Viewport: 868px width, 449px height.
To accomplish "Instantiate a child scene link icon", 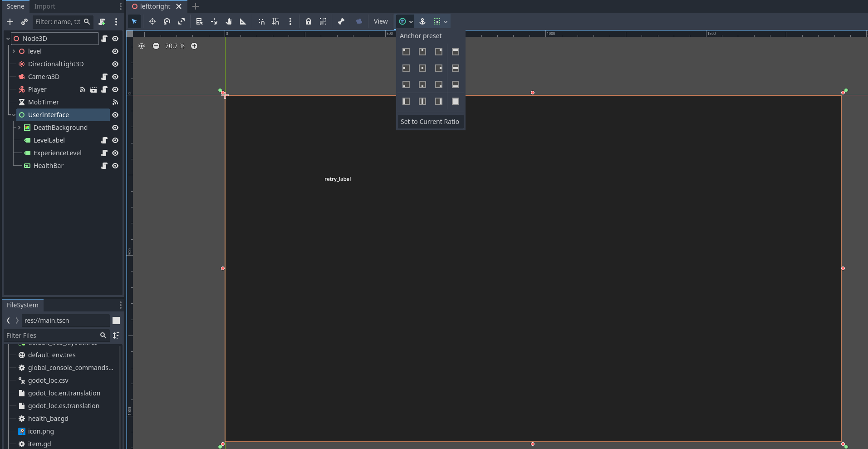I will coord(25,21).
